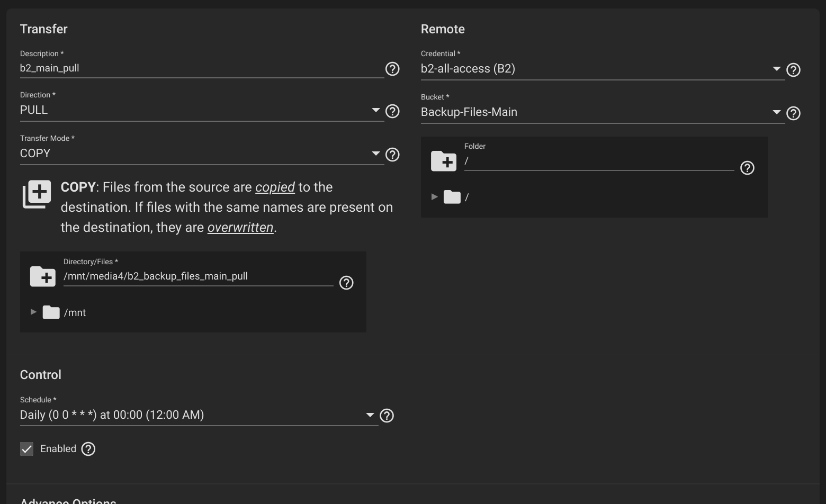Select the remote / tree item label

(466, 197)
